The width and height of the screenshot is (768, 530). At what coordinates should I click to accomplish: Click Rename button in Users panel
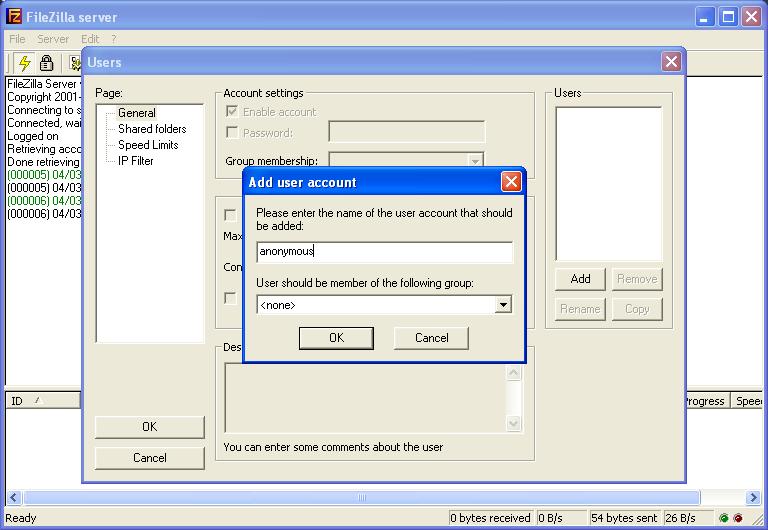point(580,309)
